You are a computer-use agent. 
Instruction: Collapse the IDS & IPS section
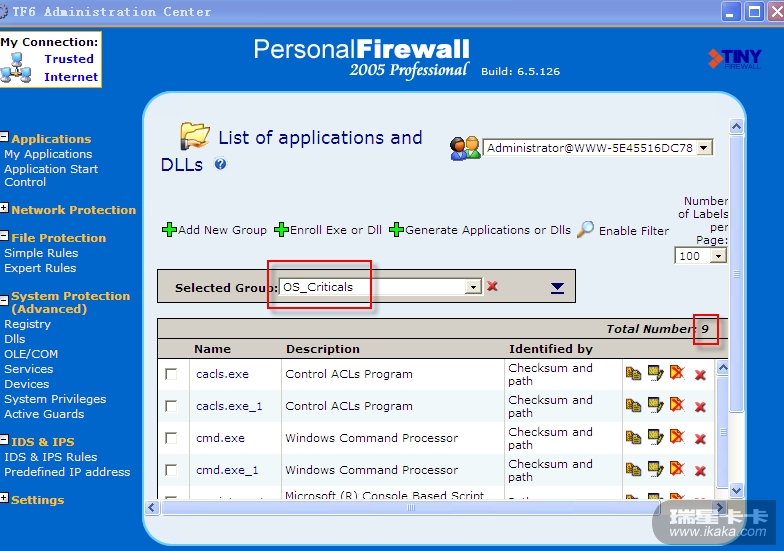[x=4, y=440]
